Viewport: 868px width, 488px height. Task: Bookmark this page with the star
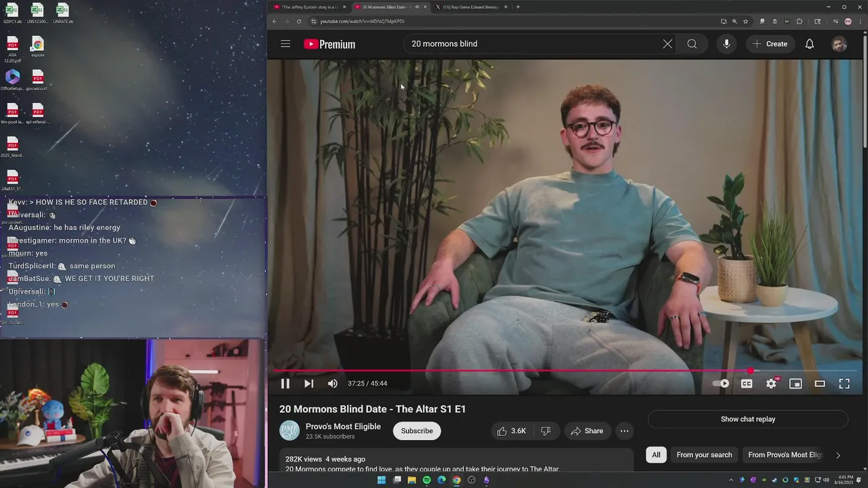click(x=745, y=21)
